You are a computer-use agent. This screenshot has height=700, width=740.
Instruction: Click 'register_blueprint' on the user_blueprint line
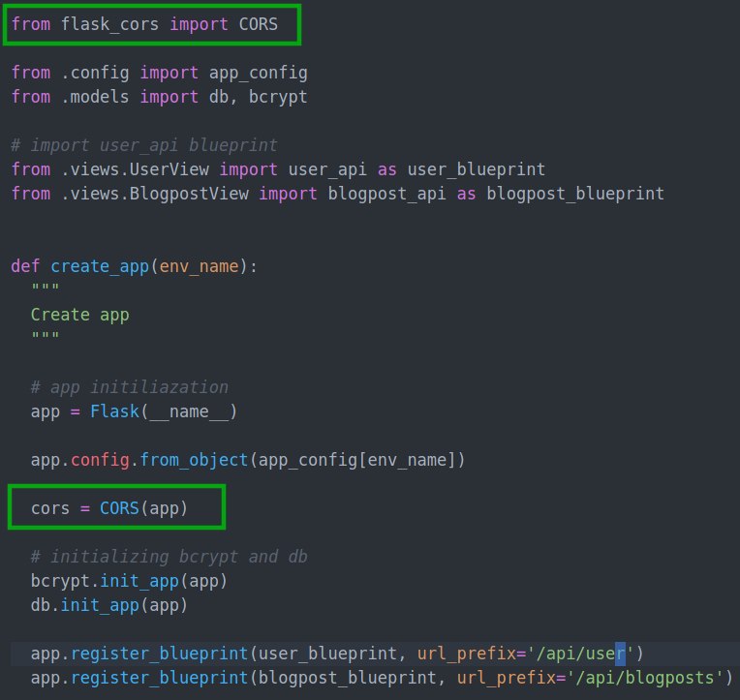pyautogui.click(x=159, y=654)
